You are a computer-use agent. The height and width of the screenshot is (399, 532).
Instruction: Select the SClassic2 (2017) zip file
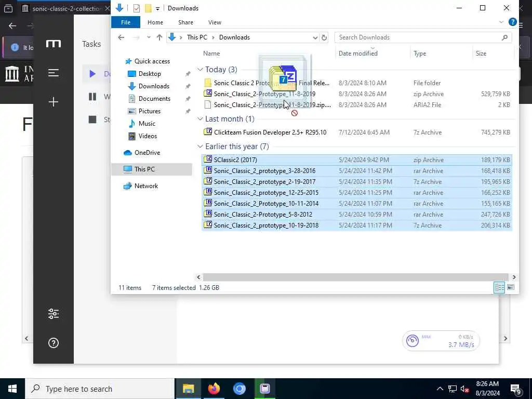pos(356,160)
